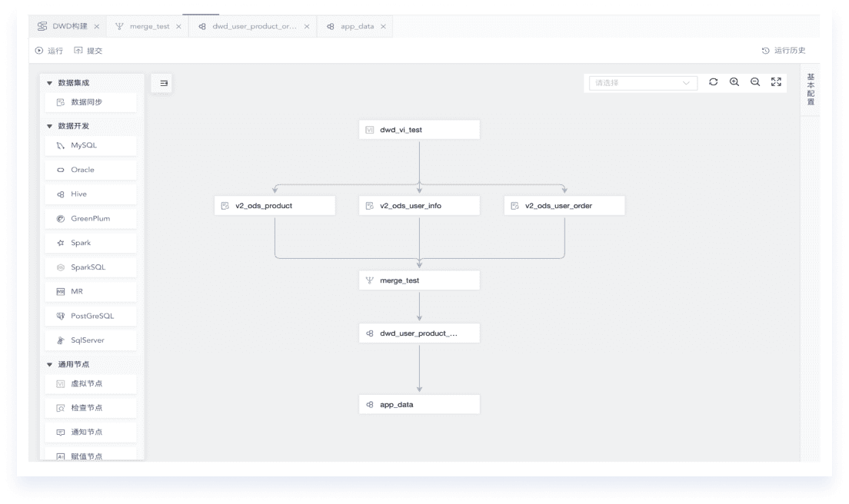Zoom out on the workflow canvas
Viewport: 849px width, 504px height.
click(755, 82)
